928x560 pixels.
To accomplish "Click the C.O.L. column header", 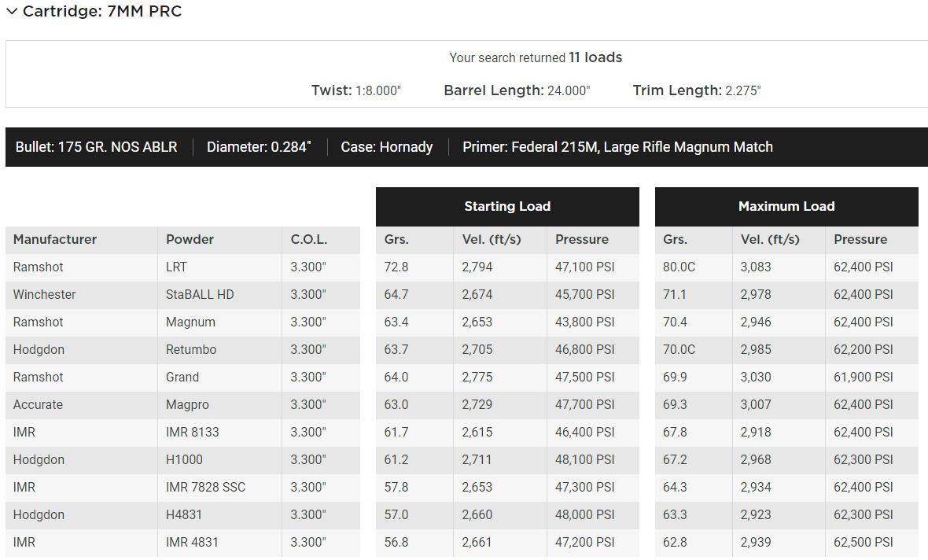I will (x=309, y=240).
